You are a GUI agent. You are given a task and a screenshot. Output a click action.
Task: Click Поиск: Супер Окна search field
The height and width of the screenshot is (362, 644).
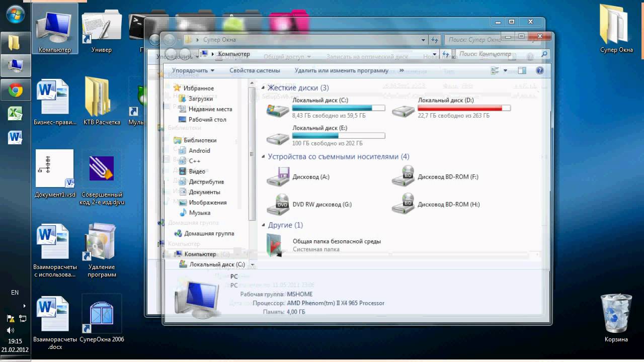[x=473, y=40]
